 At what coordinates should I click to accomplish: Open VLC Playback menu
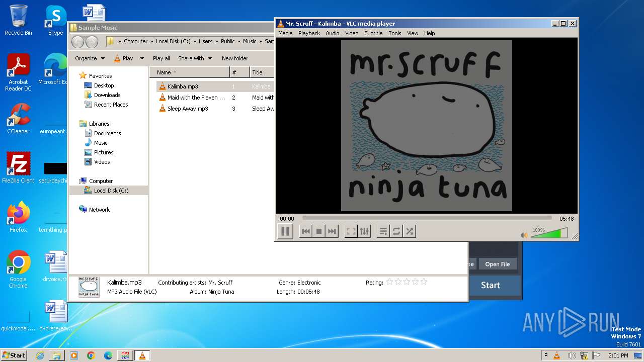309,33
